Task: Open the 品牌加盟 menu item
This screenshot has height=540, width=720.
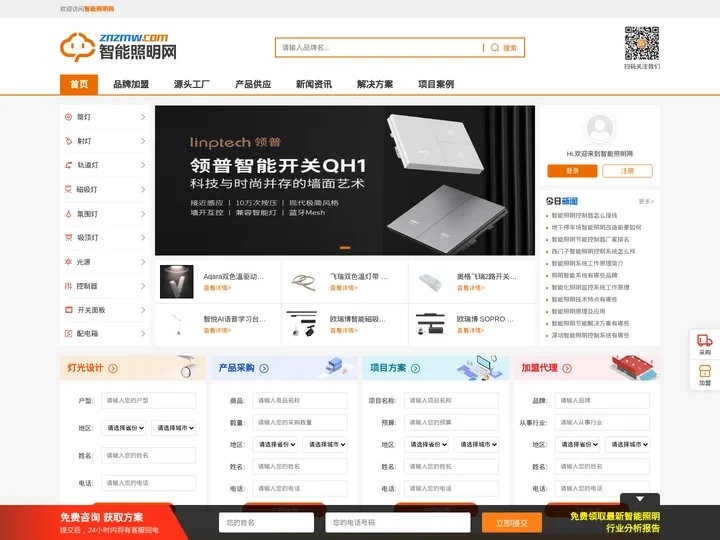Action: coord(131,84)
